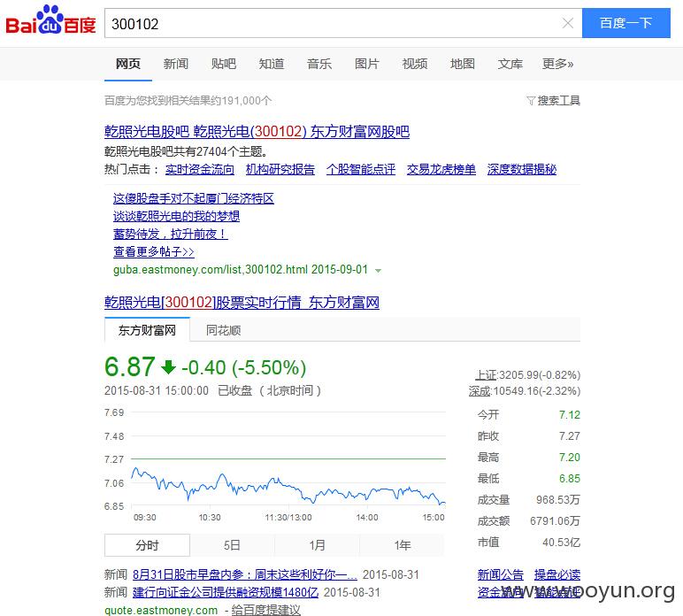Viewport: 683px width, 616px height.
Task: Open news 8月31日股市早盘内参
Action: click(x=245, y=574)
